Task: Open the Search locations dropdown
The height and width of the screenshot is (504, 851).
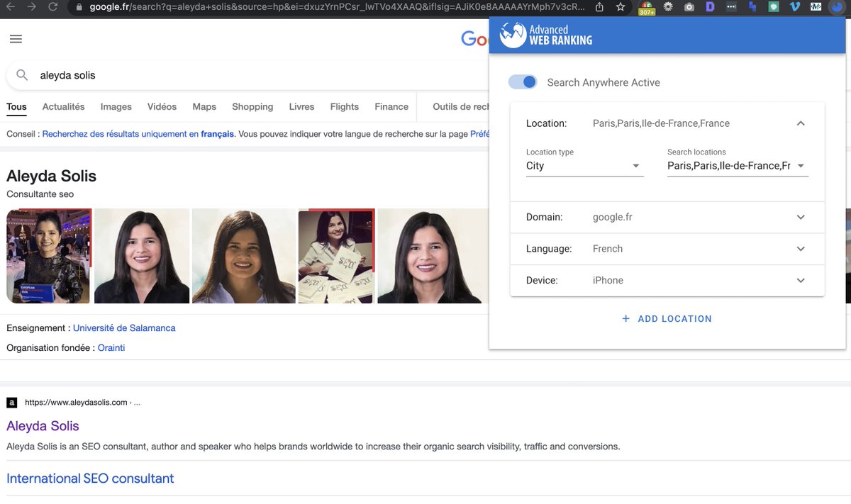Action: pos(738,166)
